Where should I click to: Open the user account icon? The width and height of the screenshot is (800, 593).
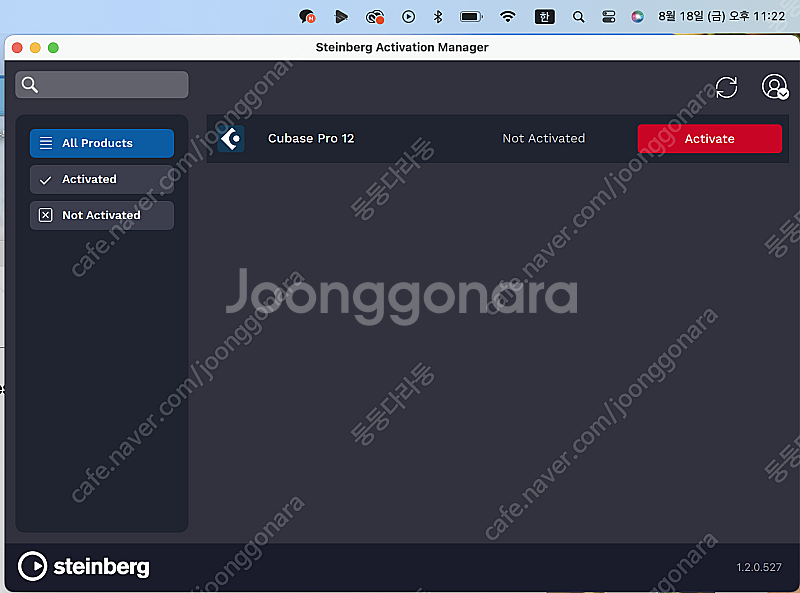[x=774, y=87]
